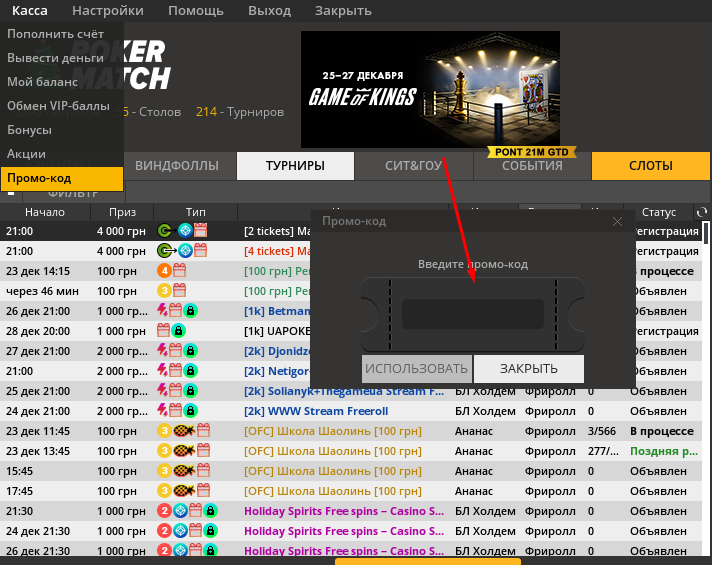Click the orange 4 icon in 23 дек 14:15 row
The height and width of the screenshot is (565, 712).
point(165,271)
